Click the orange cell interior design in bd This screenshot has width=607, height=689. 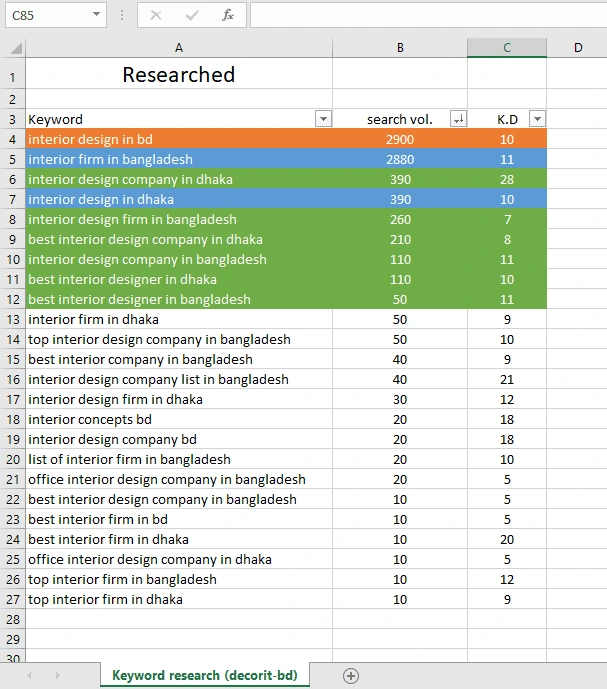pos(179,139)
